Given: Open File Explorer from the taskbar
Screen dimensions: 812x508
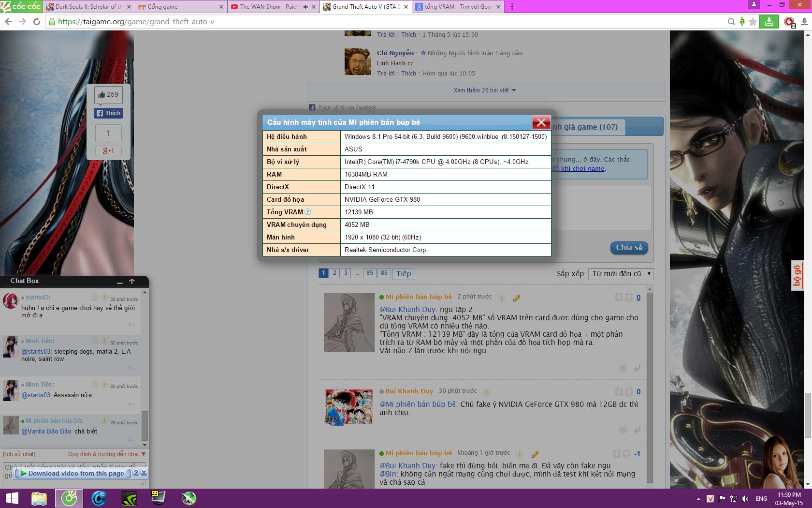Looking at the screenshot, I should click(39, 498).
